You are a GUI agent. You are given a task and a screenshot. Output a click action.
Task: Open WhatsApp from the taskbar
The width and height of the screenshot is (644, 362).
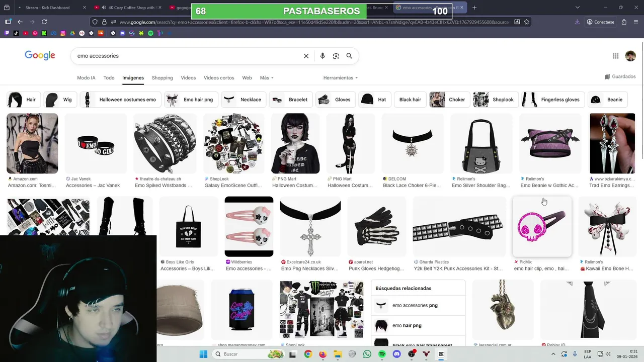pos(367,354)
